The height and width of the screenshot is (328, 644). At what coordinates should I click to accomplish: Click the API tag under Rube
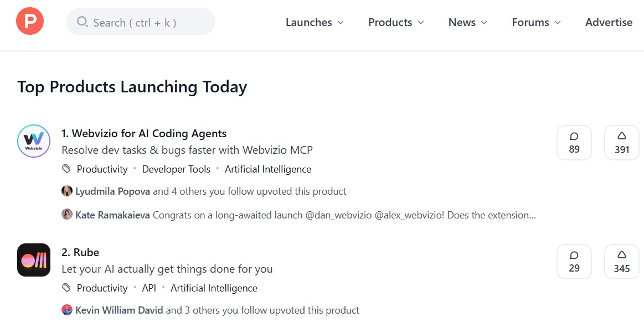[x=149, y=288]
